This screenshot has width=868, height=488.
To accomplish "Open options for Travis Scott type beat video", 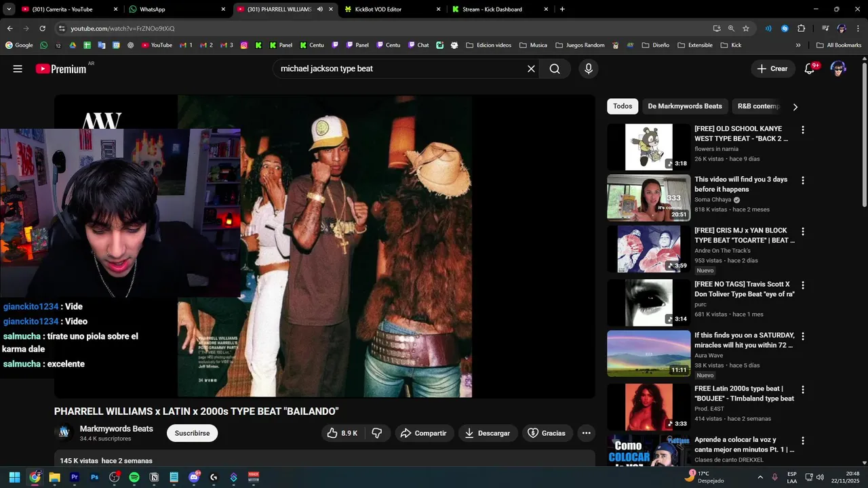I will click(803, 285).
